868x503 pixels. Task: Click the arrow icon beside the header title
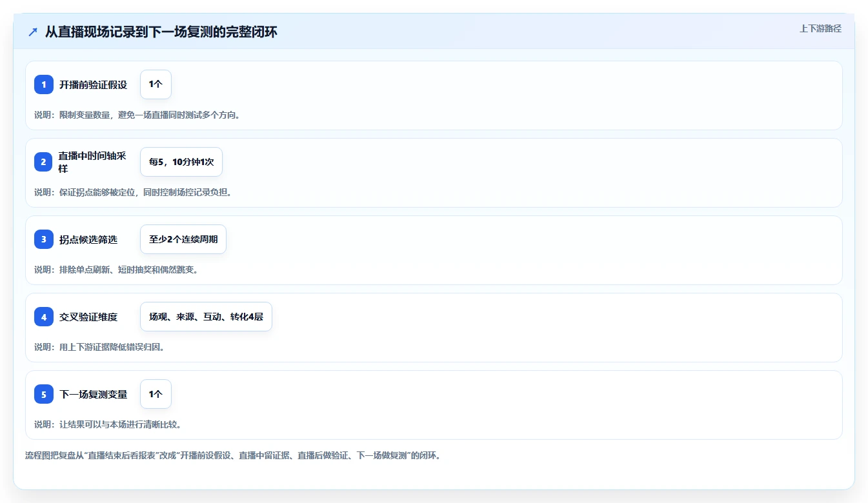33,32
